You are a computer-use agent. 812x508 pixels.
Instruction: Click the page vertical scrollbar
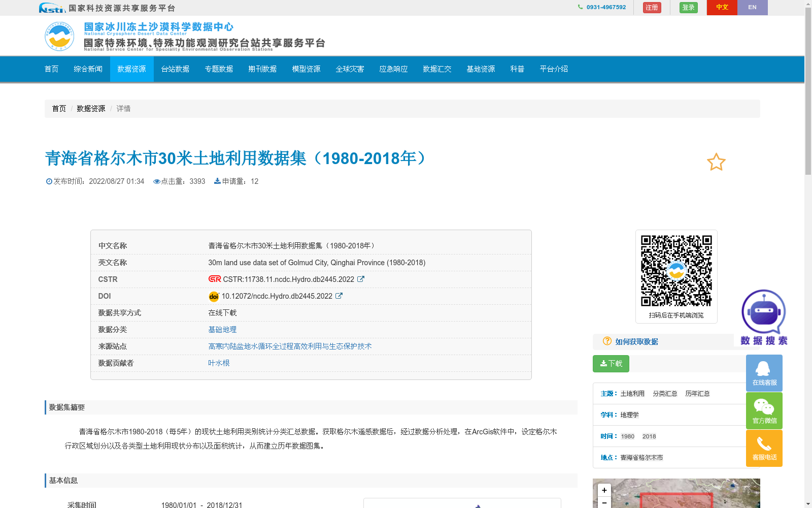(808, 91)
